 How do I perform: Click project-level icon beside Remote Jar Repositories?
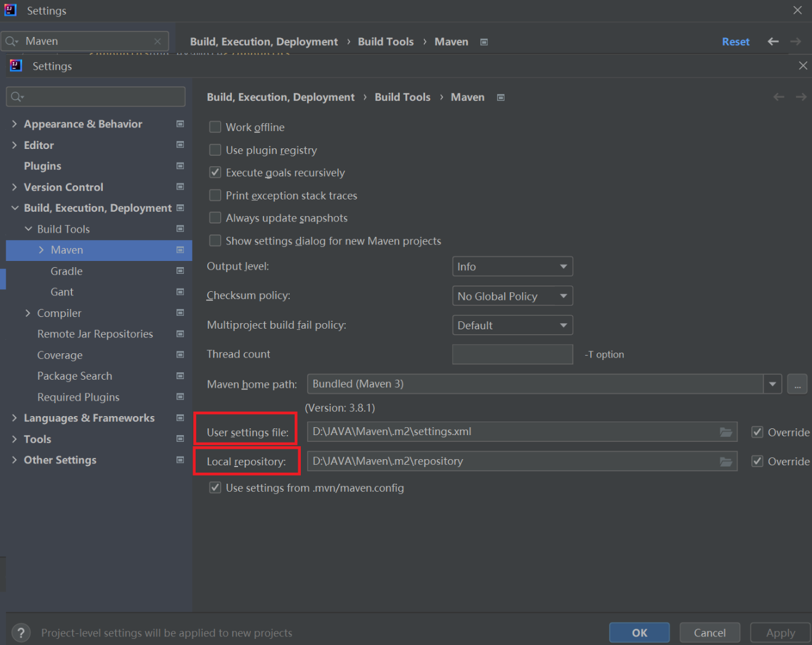click(180, 334)
